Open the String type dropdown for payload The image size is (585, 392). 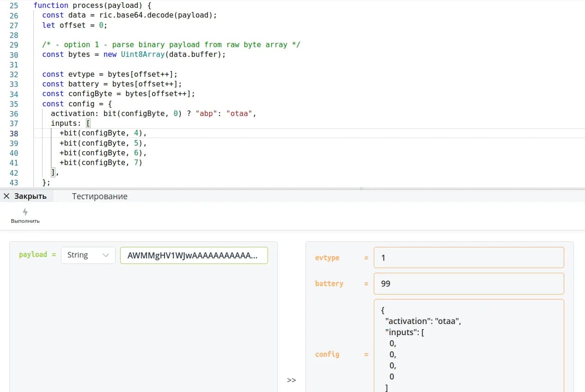coord(88,255)
